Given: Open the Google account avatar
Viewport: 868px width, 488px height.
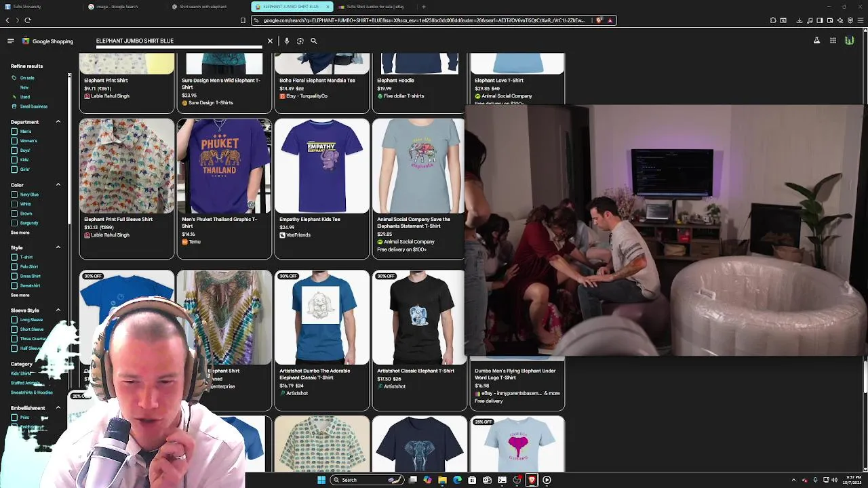Looking at the screenshot, I should click(x=849, y=41).
